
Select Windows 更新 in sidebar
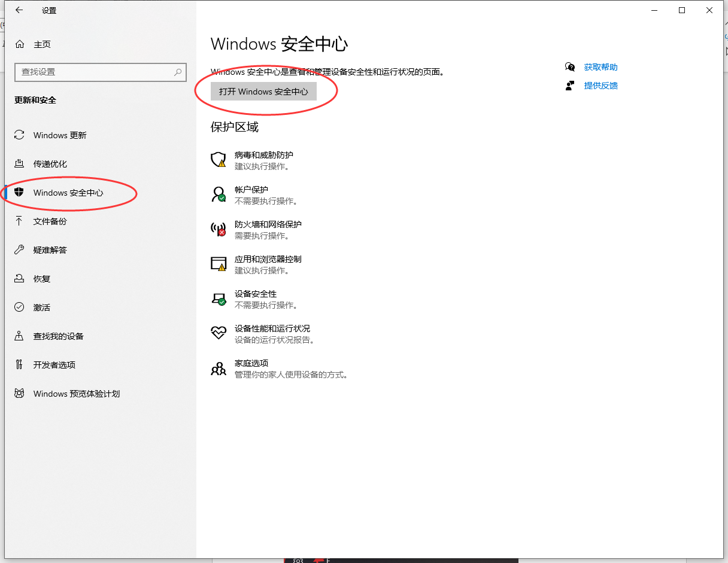pyautogui.click(x=60, y=135)
